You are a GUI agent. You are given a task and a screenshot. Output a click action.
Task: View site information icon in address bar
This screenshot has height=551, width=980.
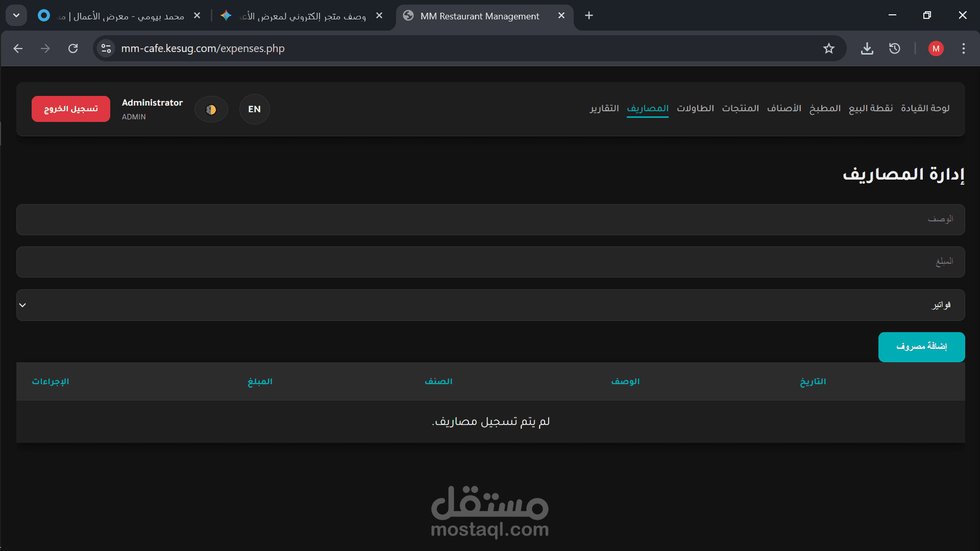click(x=106, y=48)
